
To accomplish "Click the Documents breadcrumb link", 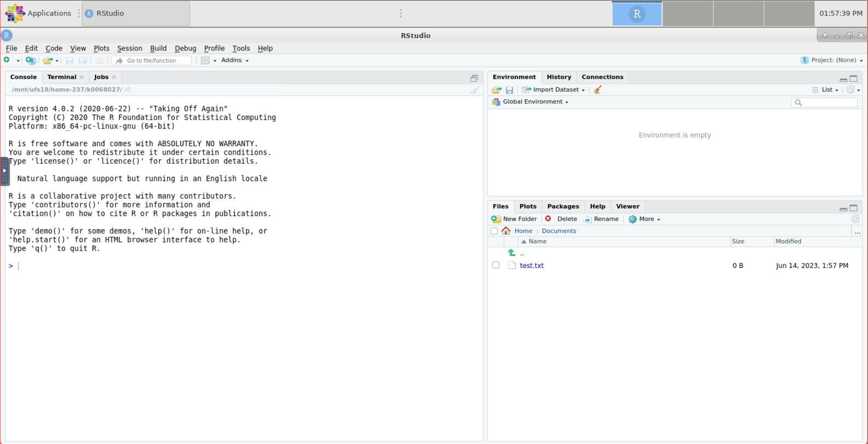I will 559,231.
